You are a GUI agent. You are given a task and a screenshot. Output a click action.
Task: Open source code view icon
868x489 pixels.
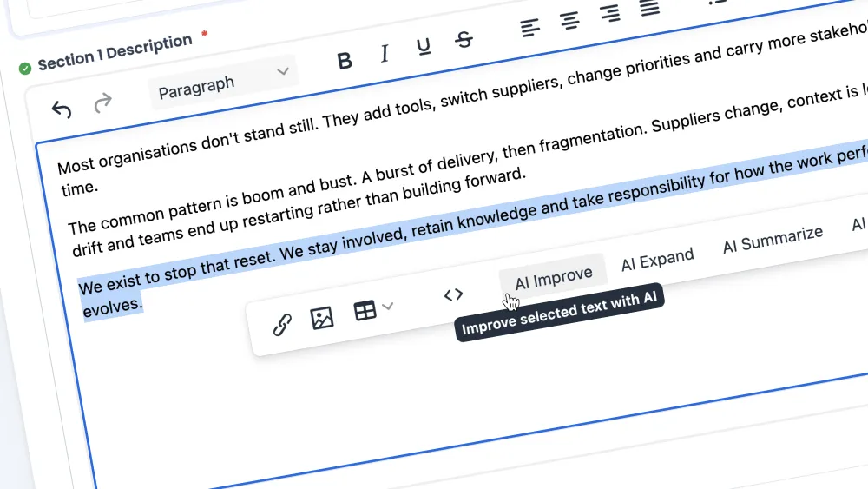453,294
